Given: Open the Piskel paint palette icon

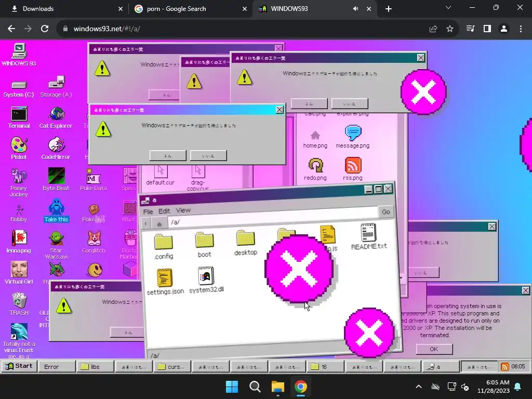Looking at the screenshot, I should click(x=19, y=148).
